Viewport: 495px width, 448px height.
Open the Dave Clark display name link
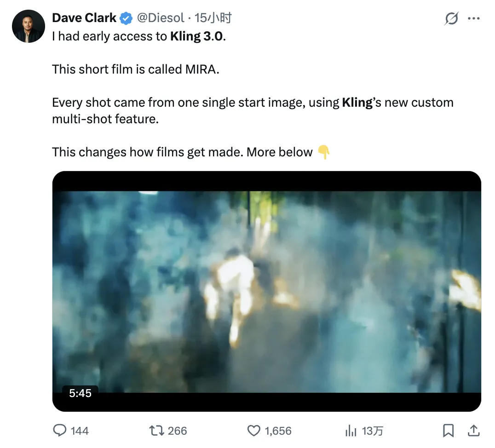click(84, 18)
